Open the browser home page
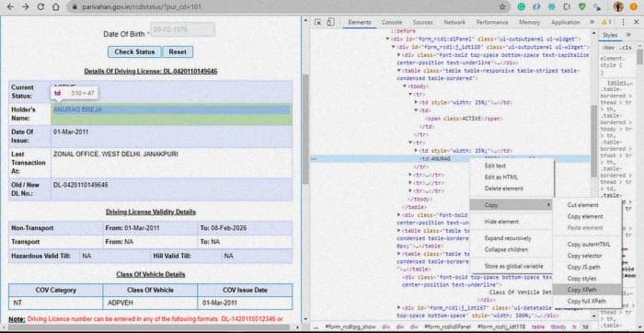The image size is (644, 333). pos(56,7)
